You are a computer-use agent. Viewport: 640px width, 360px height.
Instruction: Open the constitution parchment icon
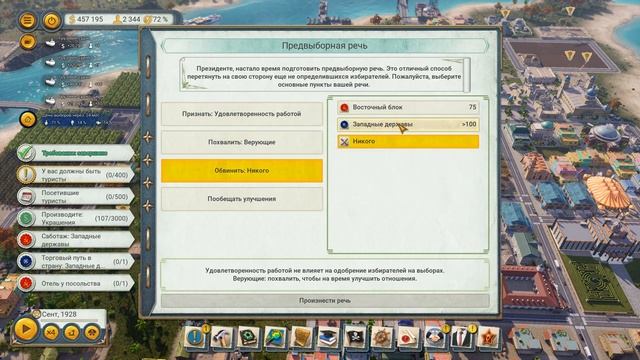tap(301, 338)
